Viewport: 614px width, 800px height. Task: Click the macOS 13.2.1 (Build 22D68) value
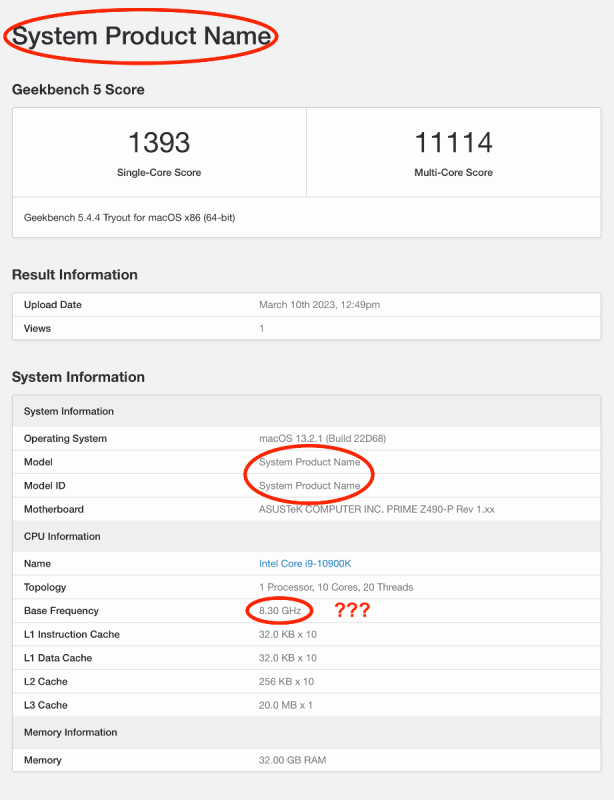(x=322, y=438)
